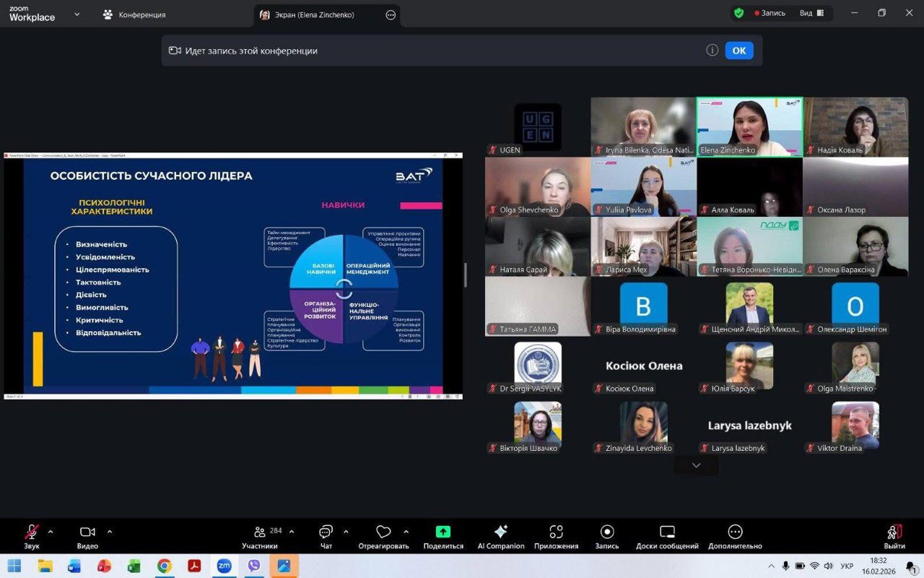Expand audio options arrow next to Звук

tap(51, 532)
